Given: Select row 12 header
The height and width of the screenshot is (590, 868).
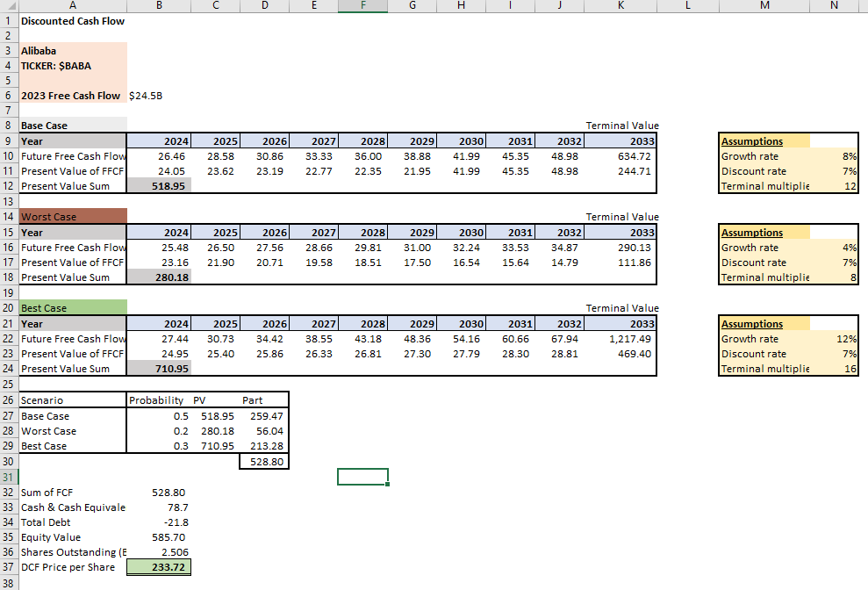Looking at the screenshot, I should tap(9, 186).
